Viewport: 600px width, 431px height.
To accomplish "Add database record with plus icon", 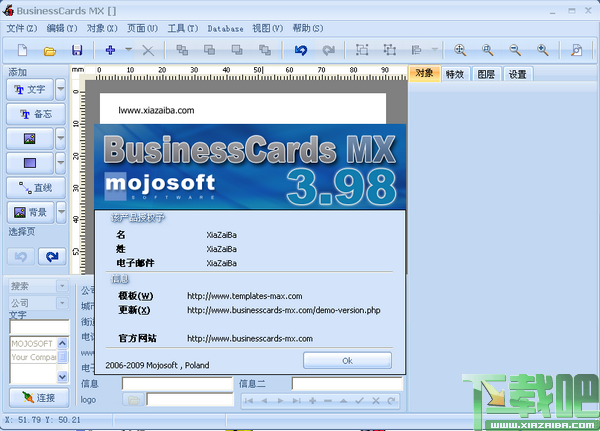I will pyautogui.click(x=313, y=401).
